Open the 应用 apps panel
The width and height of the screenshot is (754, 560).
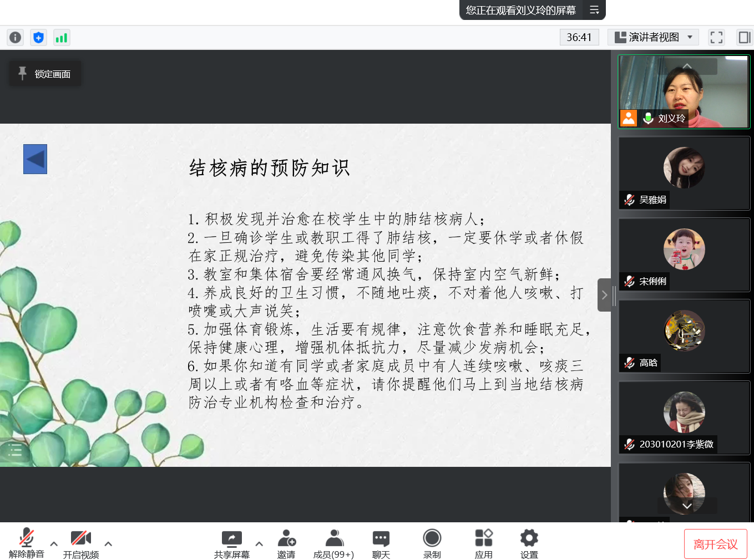click(x=483, y=543)
